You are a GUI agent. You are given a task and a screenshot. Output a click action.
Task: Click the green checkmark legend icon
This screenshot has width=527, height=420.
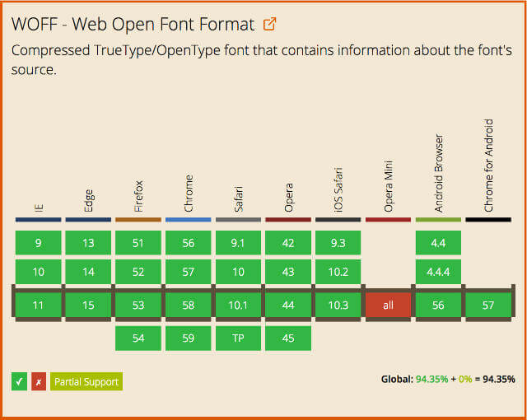pos(20,381)
